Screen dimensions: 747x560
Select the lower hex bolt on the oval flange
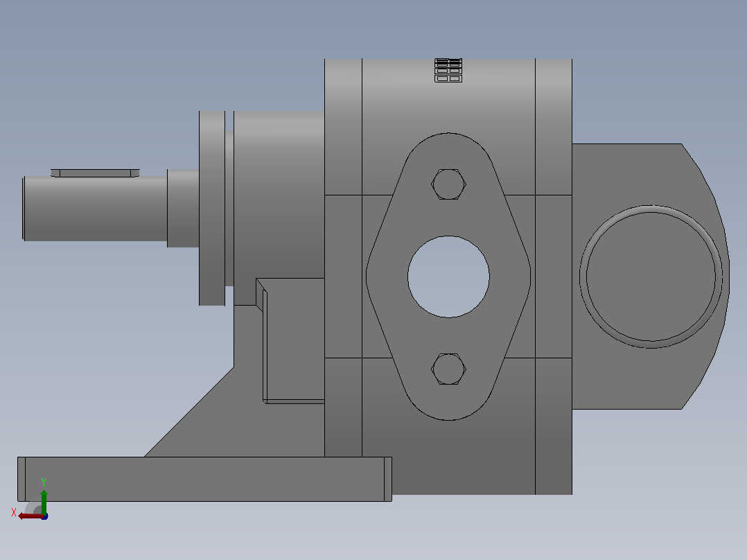(448, 369)
